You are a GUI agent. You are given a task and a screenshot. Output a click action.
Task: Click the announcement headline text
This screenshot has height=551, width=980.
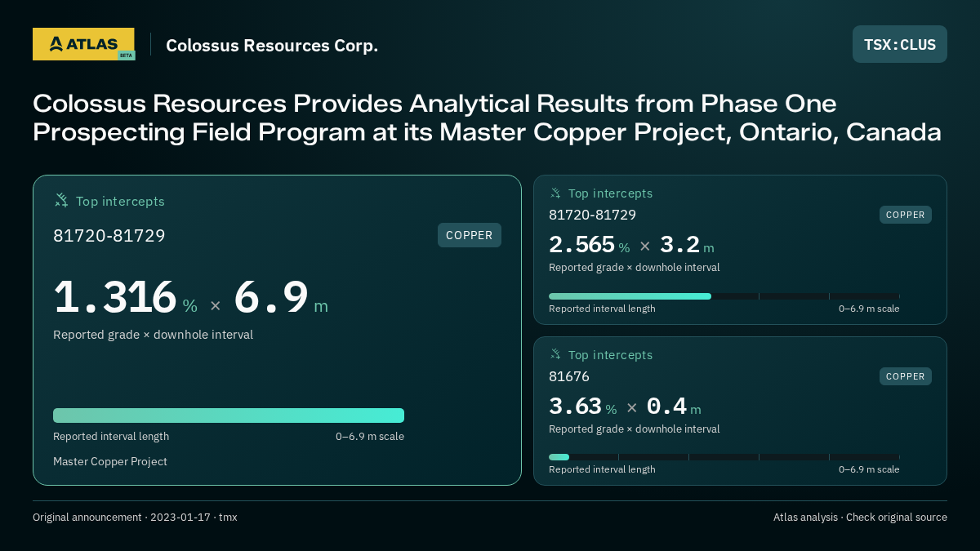(487, 118)
